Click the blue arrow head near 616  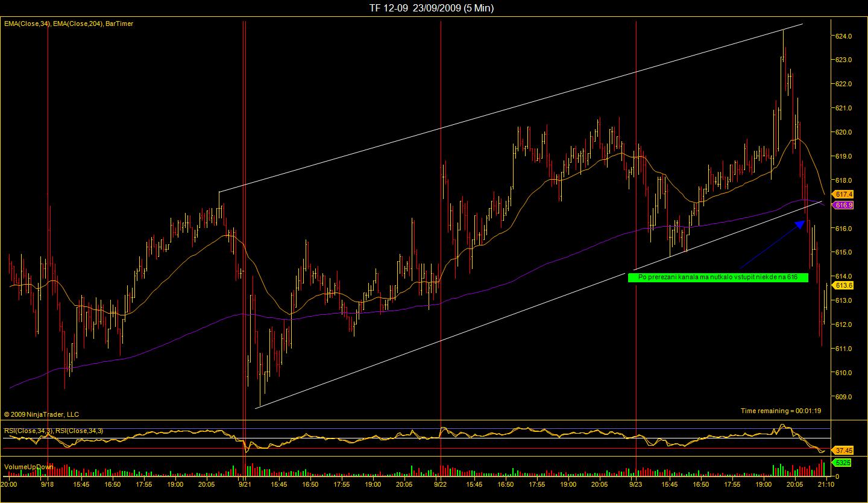800,224
